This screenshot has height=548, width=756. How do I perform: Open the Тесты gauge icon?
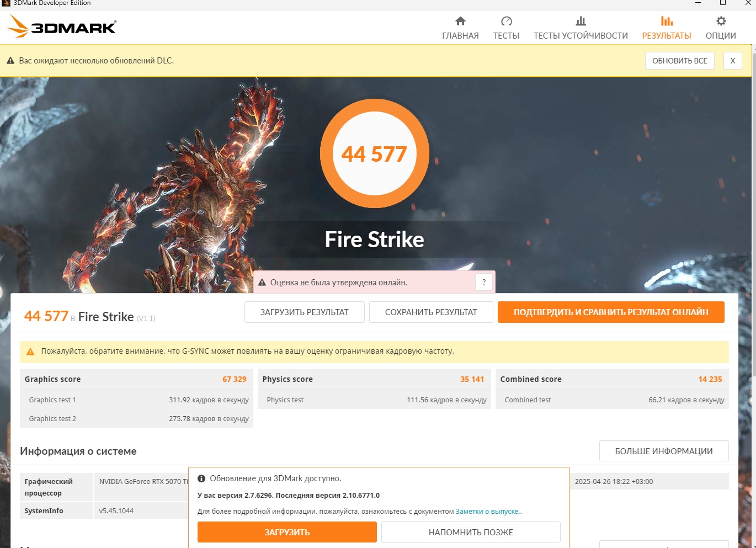pos(506,21)
